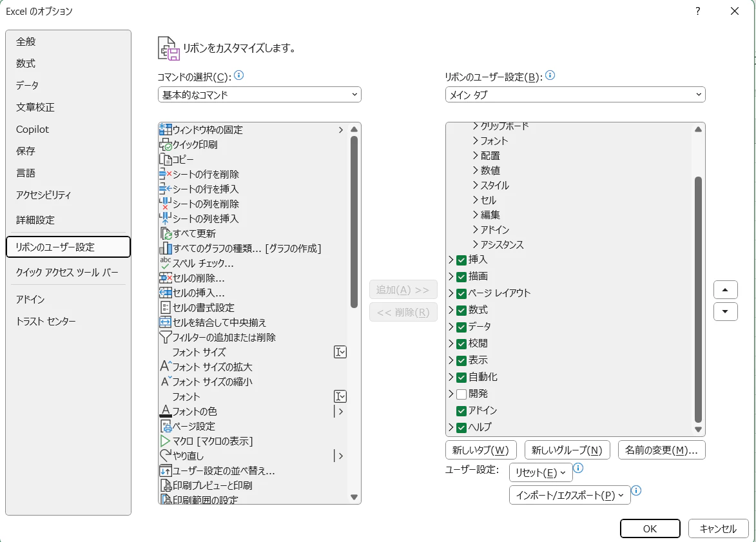Select the すべてのグラフの種類 chart icon
Screen dimensions: 756x542
pos(166,248)
